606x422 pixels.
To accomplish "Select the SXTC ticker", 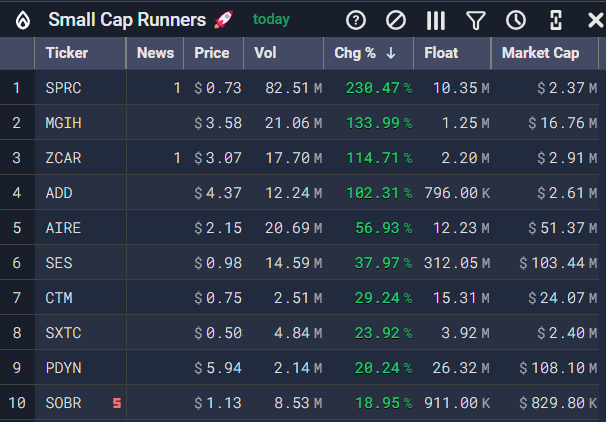I will point(63,333).
